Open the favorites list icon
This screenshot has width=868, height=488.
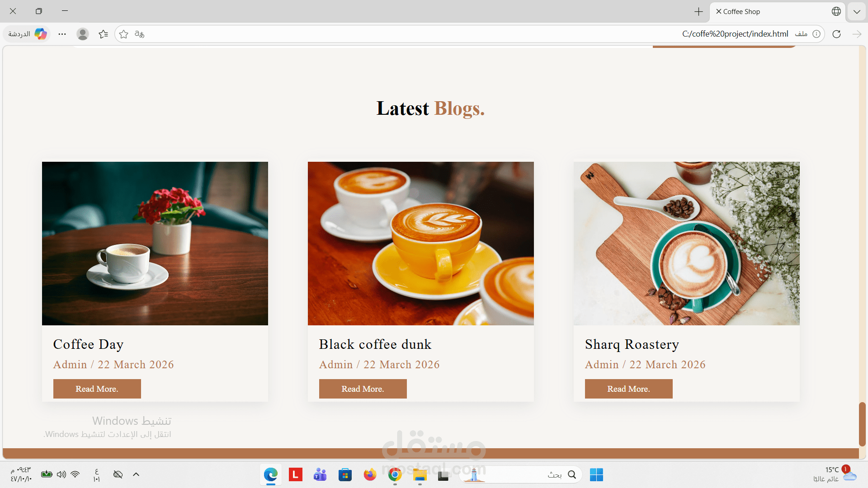[104, 34]
